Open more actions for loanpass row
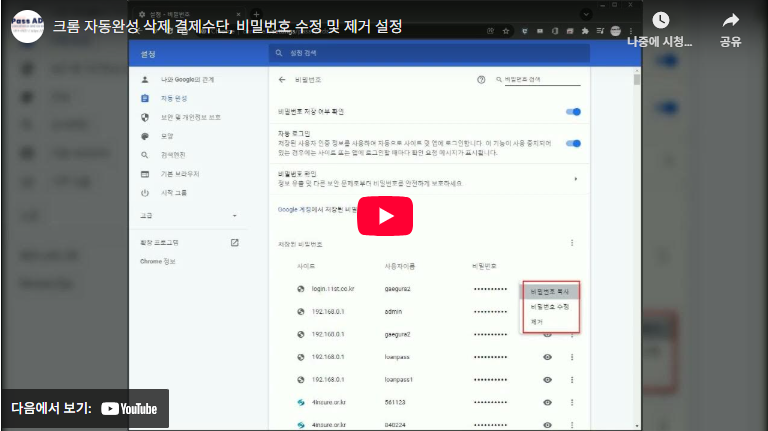The image size is (768, 431). 572,357
